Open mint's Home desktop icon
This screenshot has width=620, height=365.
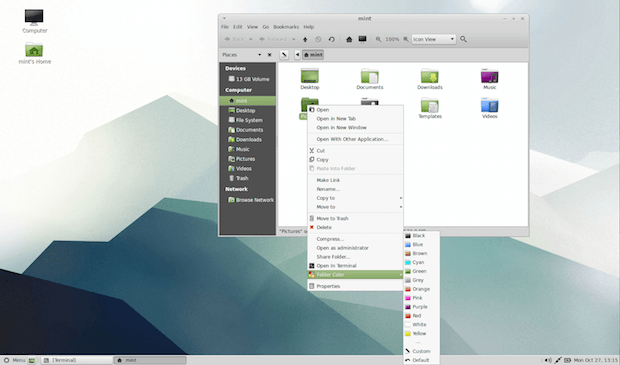click(34, 53)
